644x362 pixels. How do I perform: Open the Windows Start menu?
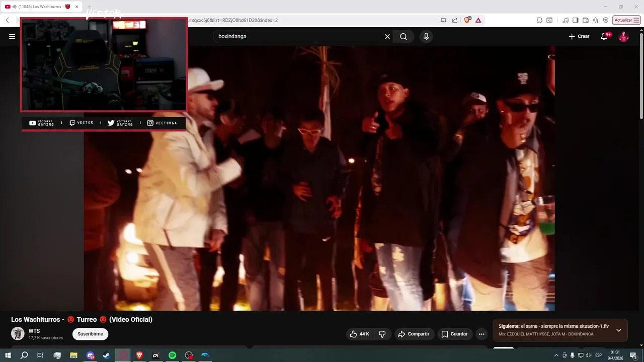(8, 355)
